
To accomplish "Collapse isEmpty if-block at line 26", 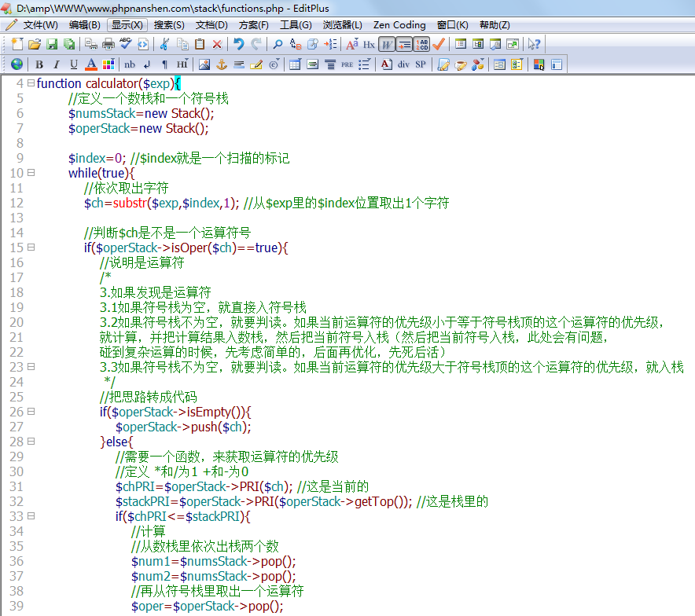I will (31, 412).
